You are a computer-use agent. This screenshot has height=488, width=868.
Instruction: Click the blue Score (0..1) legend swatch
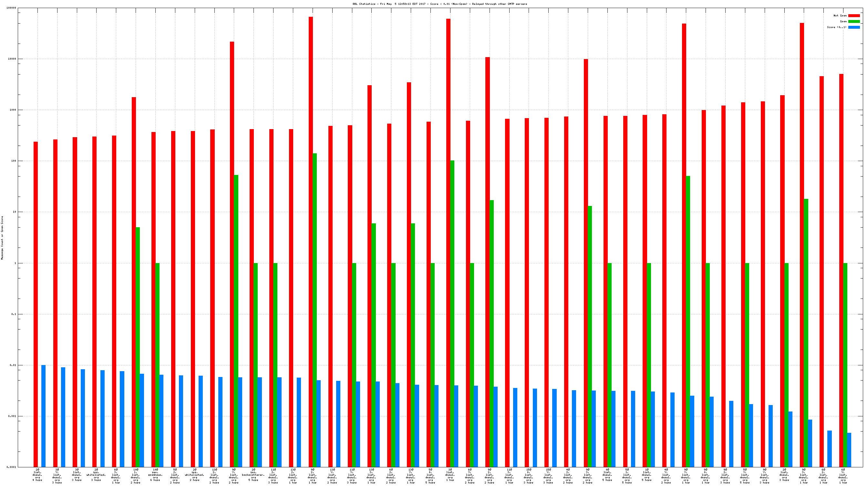pyautogui.click(x=853, y=27)
